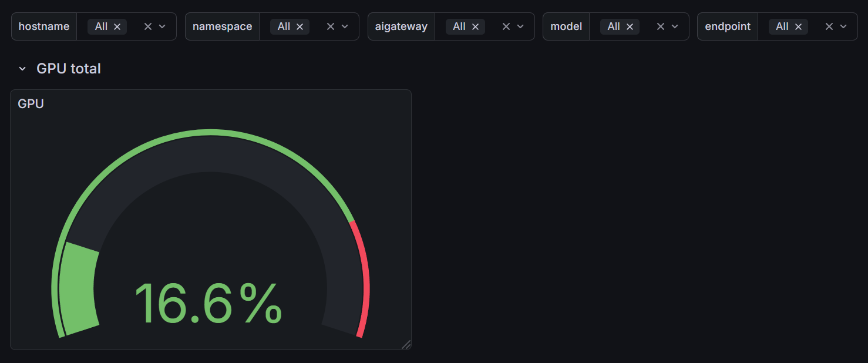This screenshot has width=868, height=363.
Task: Open the model variable dropdown
Action: tap(675, 26)
